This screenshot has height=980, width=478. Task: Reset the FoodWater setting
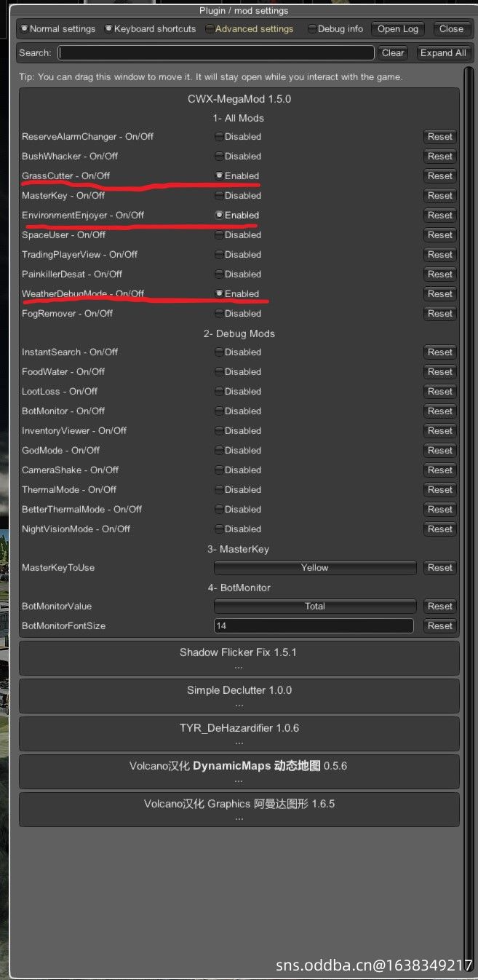[440, 372]
